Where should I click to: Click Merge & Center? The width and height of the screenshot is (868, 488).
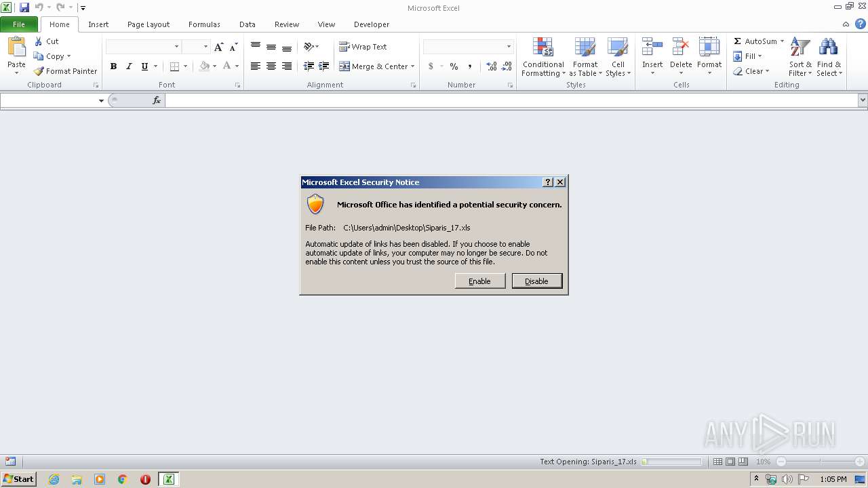(374, 66)
